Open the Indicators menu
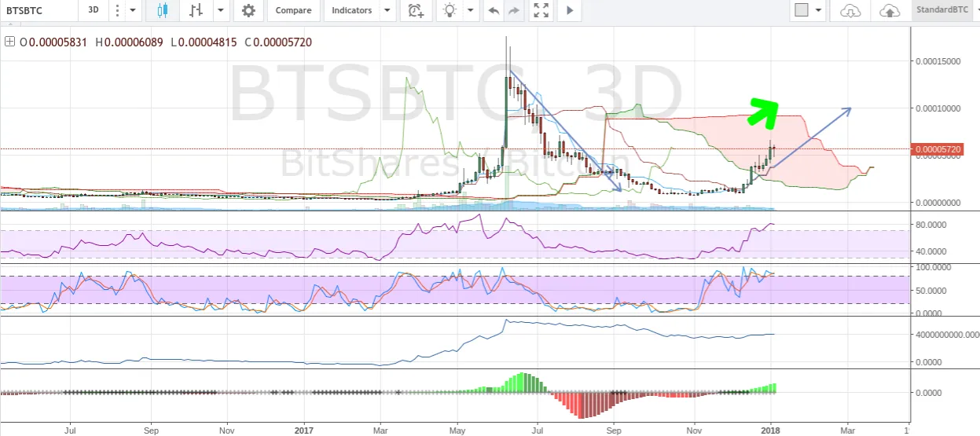980x436 pixels. (352, 11)
